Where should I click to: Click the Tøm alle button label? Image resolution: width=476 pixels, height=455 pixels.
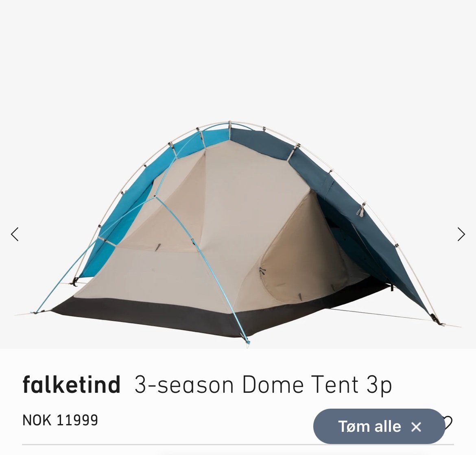[x=369, y=427]
